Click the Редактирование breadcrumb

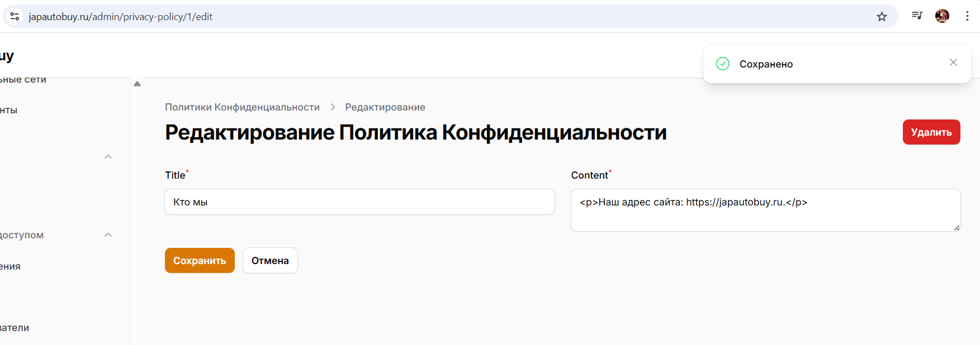point(385,107)
